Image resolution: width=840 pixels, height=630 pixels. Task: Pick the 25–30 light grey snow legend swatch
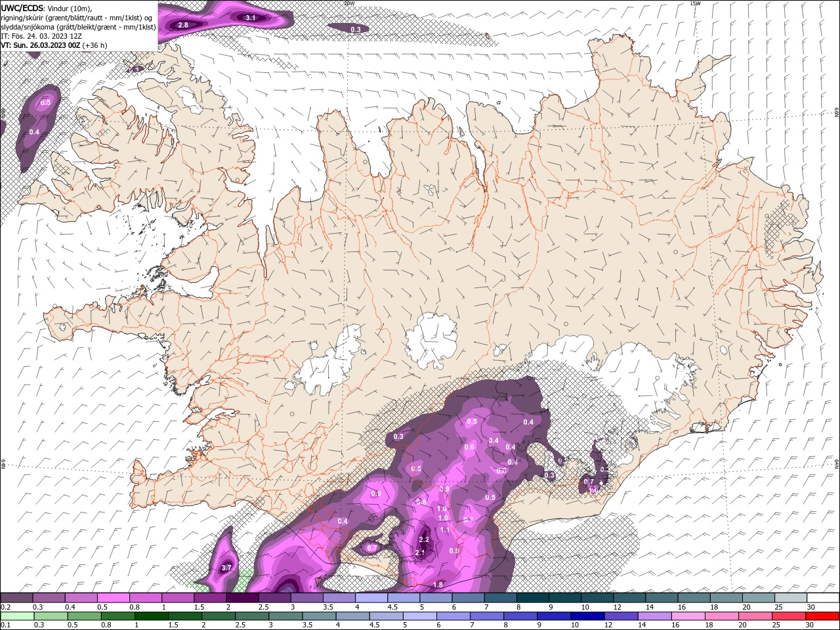click(791, 598)
